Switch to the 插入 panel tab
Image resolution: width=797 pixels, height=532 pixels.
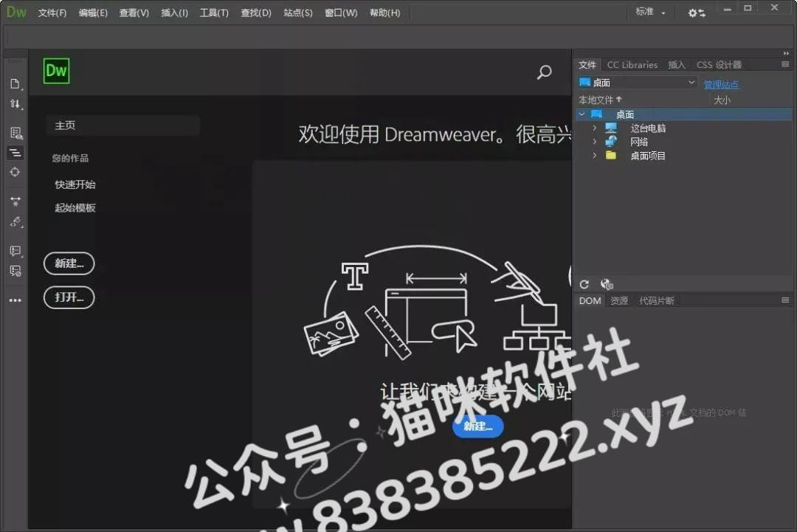(x=677, y=64)
